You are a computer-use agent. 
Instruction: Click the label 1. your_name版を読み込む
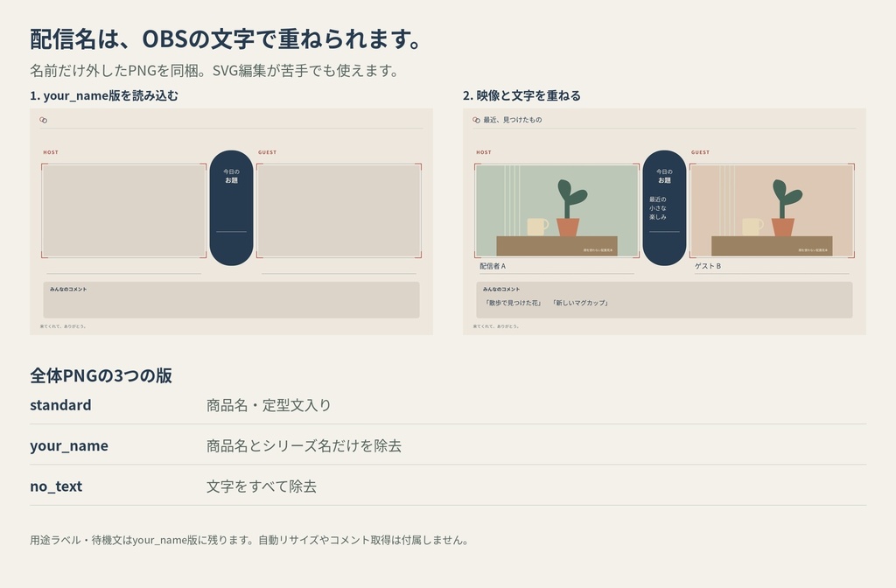(104, 95)
